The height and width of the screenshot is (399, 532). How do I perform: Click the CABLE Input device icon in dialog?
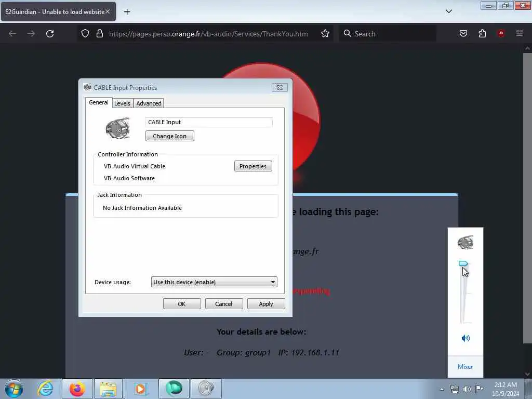point(117,128)
